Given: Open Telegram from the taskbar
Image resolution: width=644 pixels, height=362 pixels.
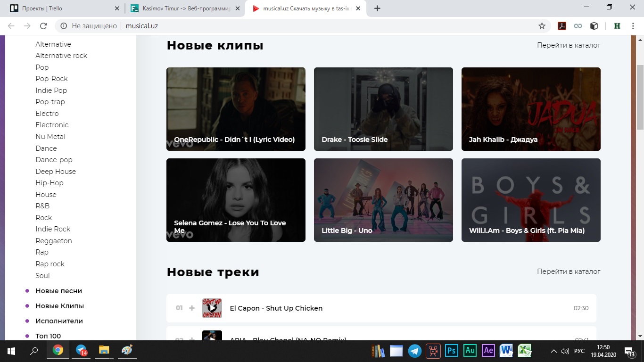Looking at the screenshot, I should point(415,351).
